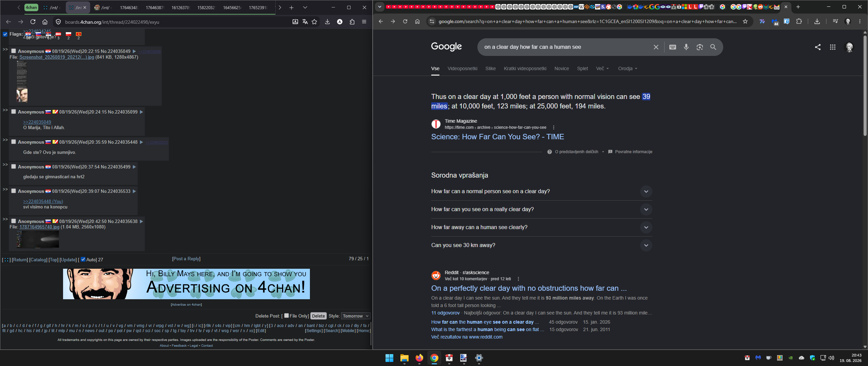Open 'Science: How Far Can You See? - TIME' result
868x366 pixels.
coord(497,137)
